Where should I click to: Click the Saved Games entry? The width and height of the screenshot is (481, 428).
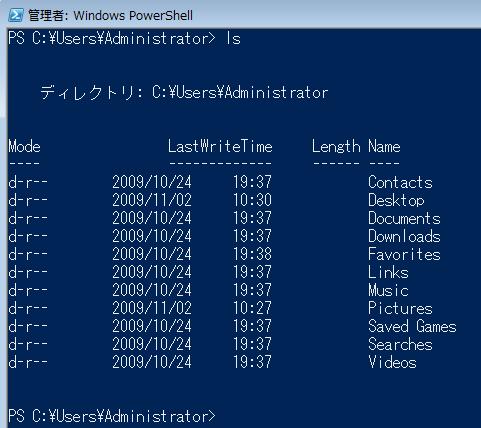coord(412,326)
